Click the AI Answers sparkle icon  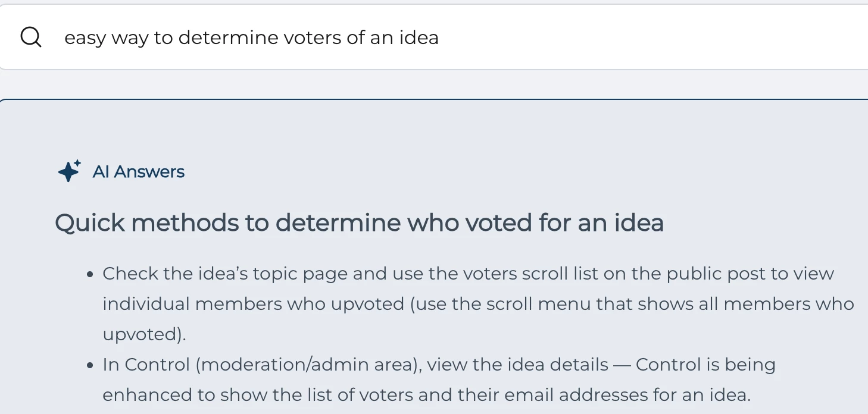tap(69, 171)
